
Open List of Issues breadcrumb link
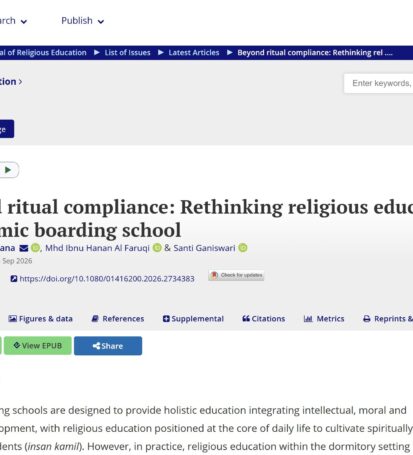click(127, 53)
